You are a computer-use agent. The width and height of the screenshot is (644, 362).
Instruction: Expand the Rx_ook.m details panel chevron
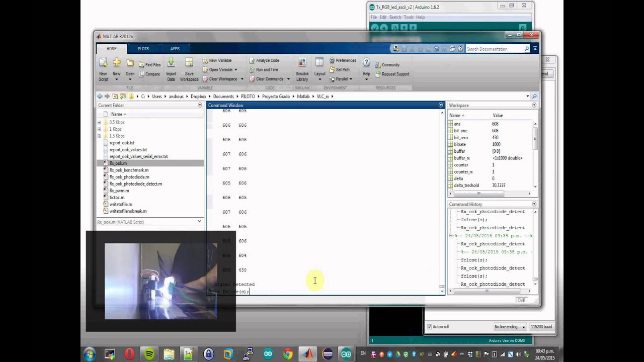pos(199,221)
